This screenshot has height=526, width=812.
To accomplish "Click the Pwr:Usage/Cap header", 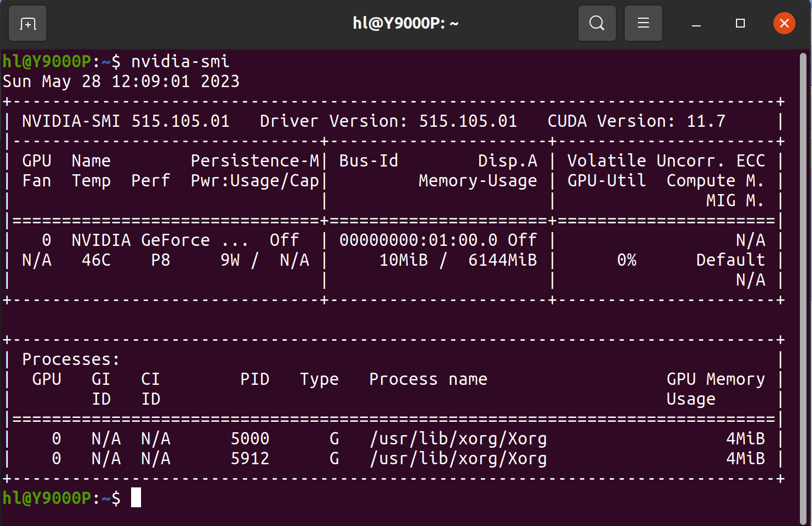I will [255, 180].
